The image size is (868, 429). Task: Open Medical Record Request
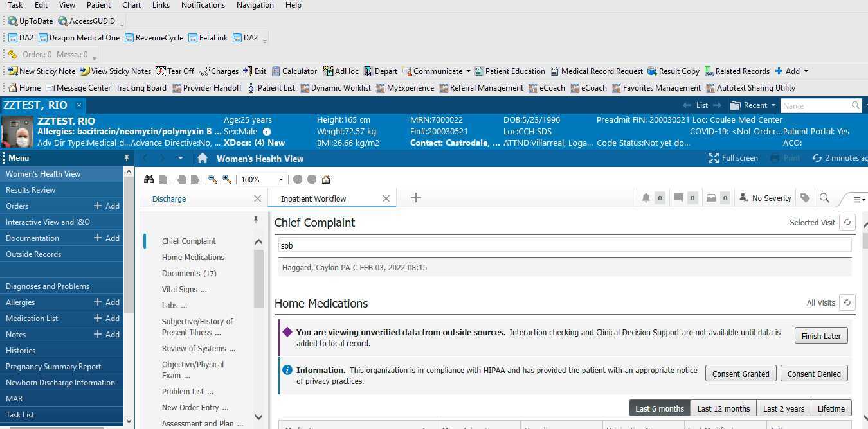[x=597, y=71]
